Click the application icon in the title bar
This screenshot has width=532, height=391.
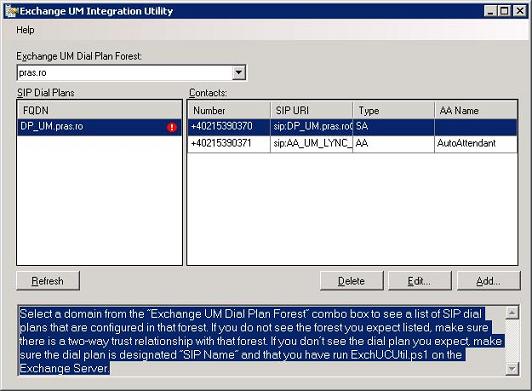11,11
